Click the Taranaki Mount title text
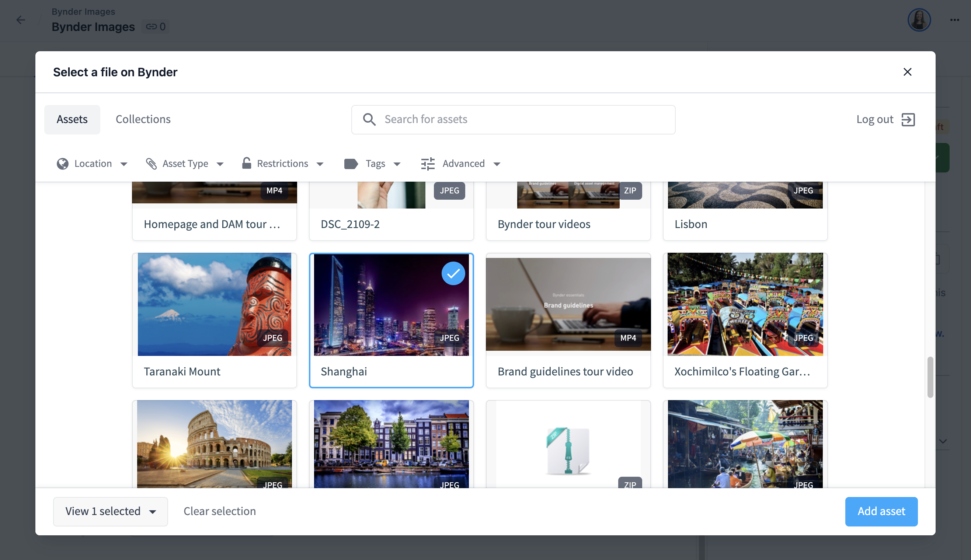The width and height of the screenshot is (971, 560). pyautogui.click(x=182, y=371)
